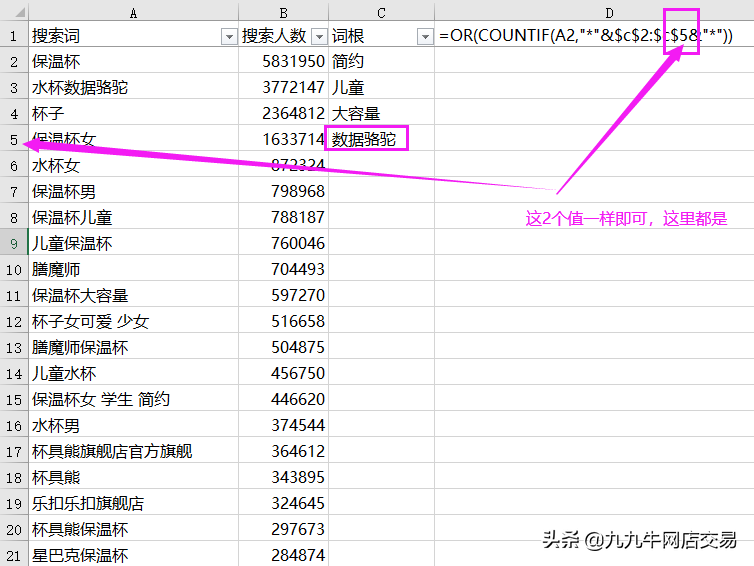
Task: Select column C header
Action: (381, 13)
